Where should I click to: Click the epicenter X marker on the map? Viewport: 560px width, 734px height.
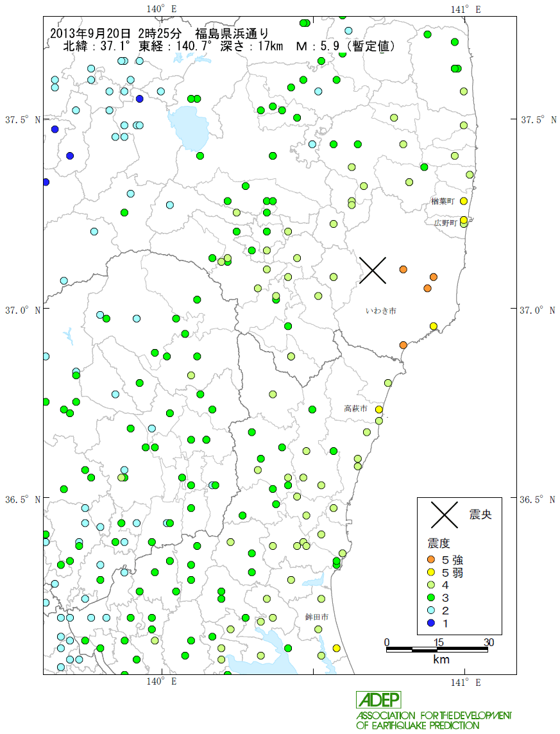click(x=373, y=270)
